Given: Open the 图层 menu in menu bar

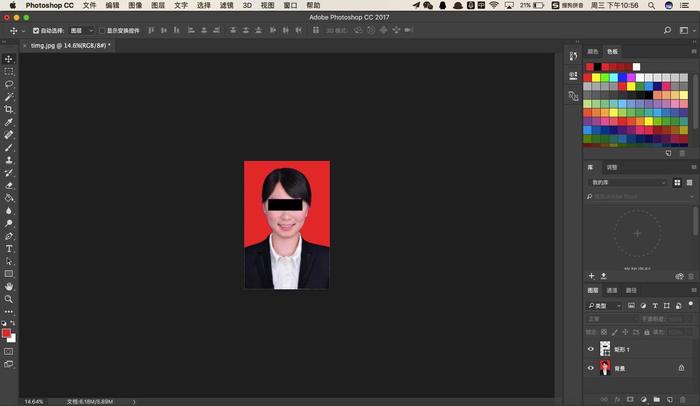Looking at the screenshot, I should click(x=158, y=5).
